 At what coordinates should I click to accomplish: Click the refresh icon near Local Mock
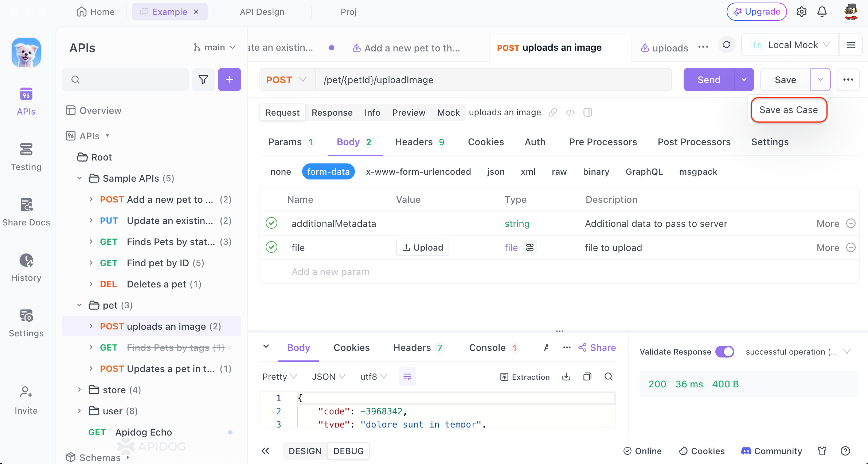[727, 45]
